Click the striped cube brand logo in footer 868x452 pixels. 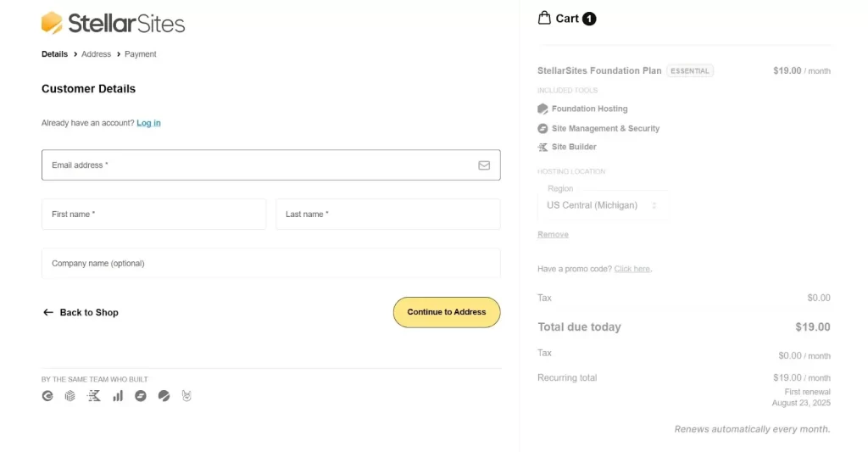coord(70,396)
